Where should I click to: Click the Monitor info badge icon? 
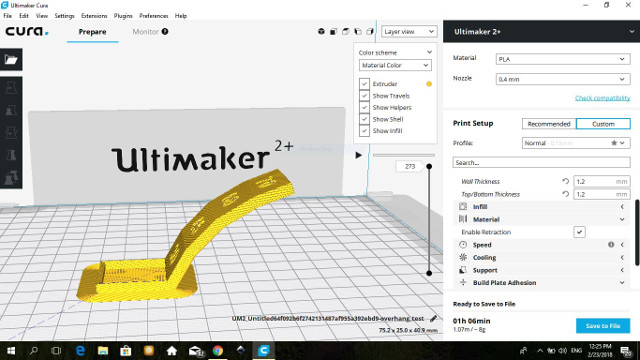165,31
